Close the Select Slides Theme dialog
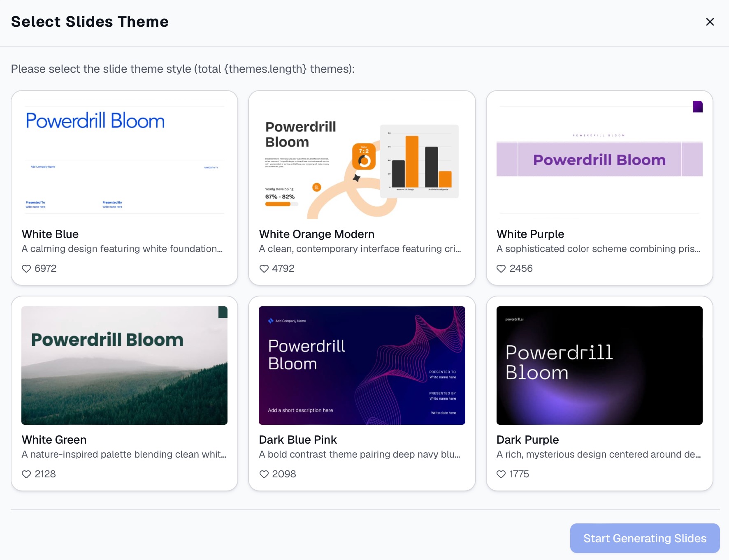 click(710, 22)
